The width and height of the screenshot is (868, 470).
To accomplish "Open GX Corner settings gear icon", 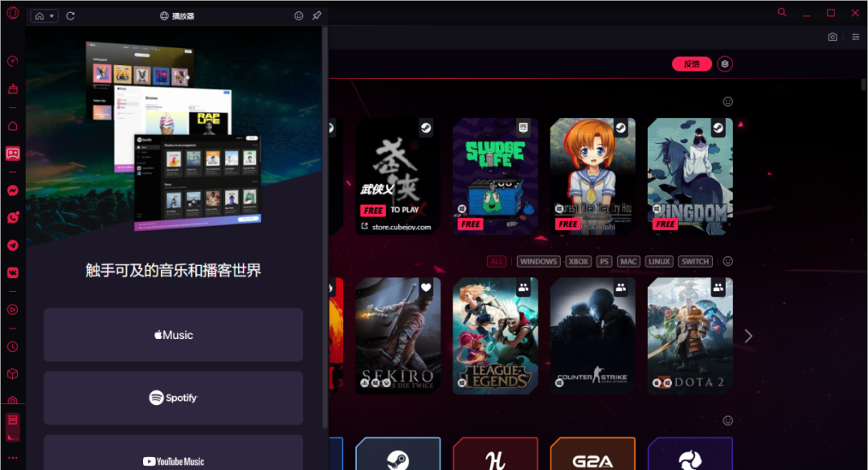I will [x=725, y=64].
